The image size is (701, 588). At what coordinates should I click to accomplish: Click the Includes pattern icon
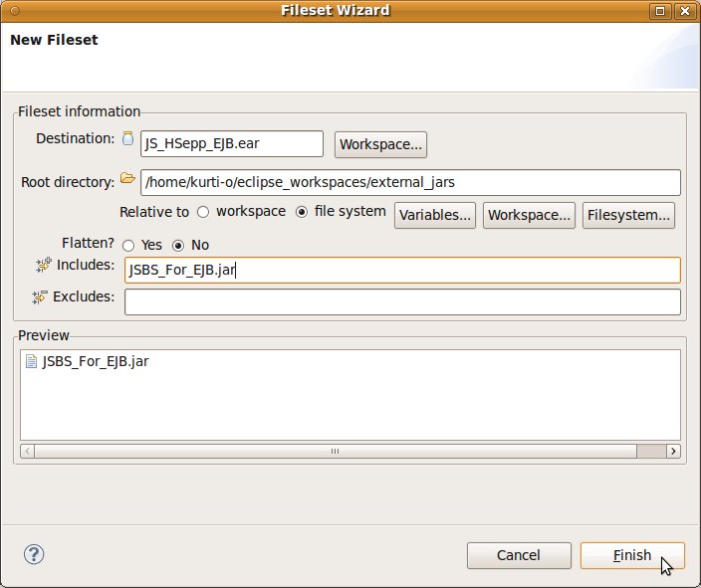click(x=43, y=265)
